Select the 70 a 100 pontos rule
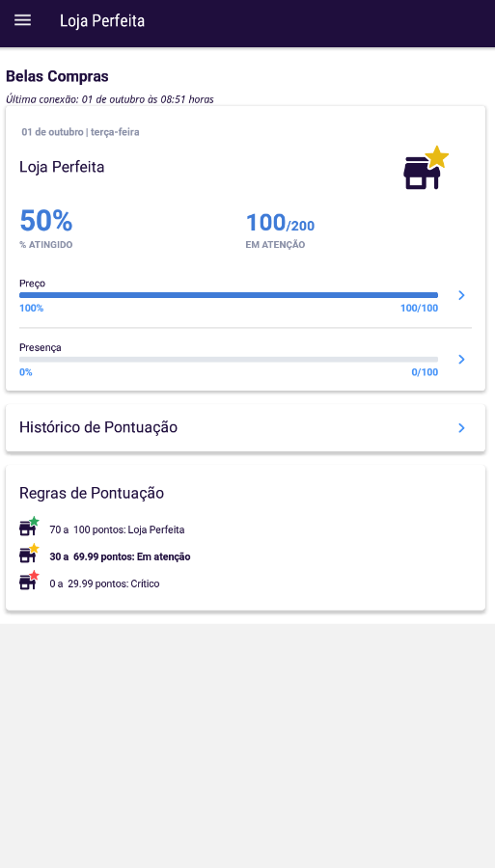The image size is (495, 868). [x=117, y=529]
